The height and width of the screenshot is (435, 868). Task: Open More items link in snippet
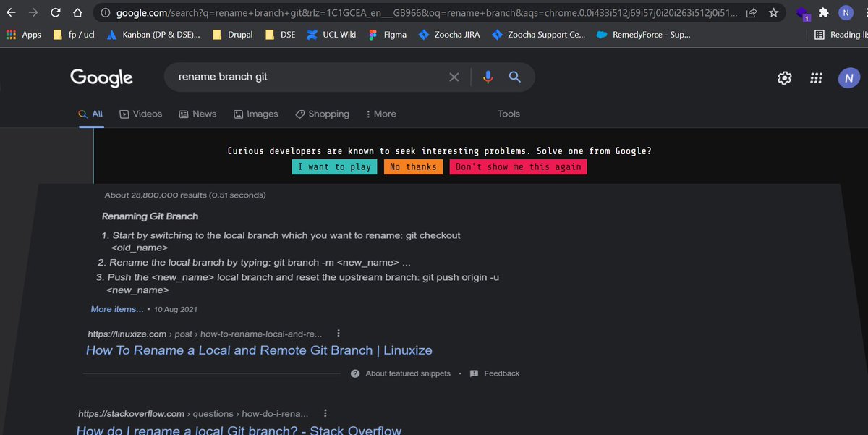pyautogui.click(x=117, y=309)
